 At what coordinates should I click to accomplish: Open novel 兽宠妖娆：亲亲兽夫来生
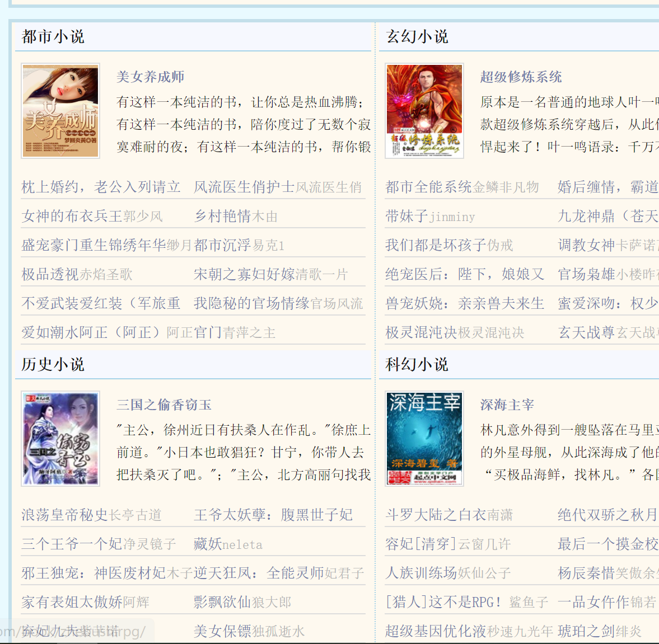point(465,303)
